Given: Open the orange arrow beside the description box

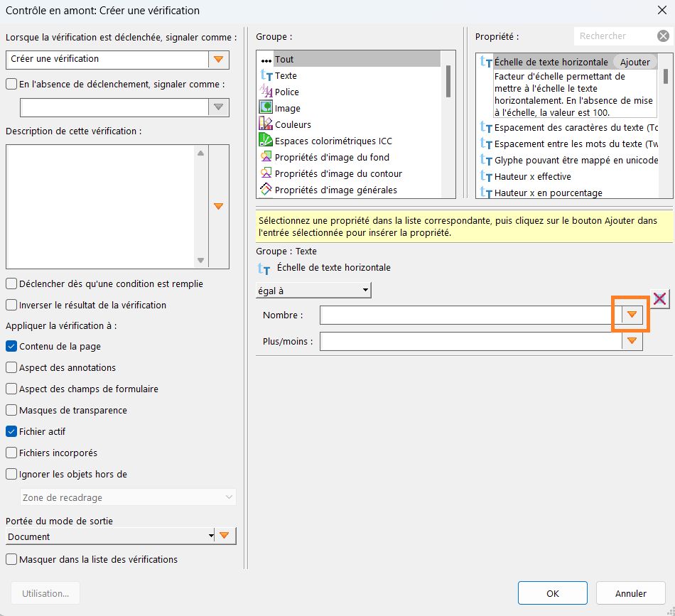Looking at the screenshot, I should coord(219,206).
